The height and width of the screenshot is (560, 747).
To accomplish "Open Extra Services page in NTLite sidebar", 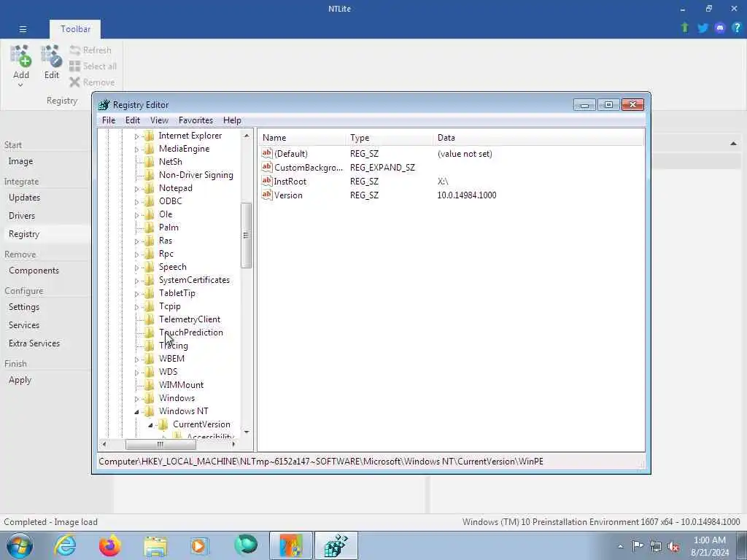I will pyautogui.click(x=34, y=343).
